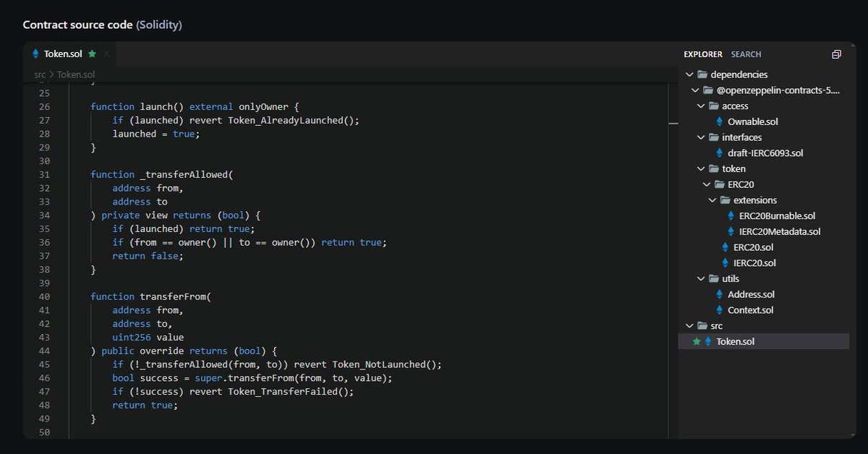Click the 'function _transferAllowed(' code line
Screen dimensions: 868x454
pyautogui.click(x=162, y=174)
